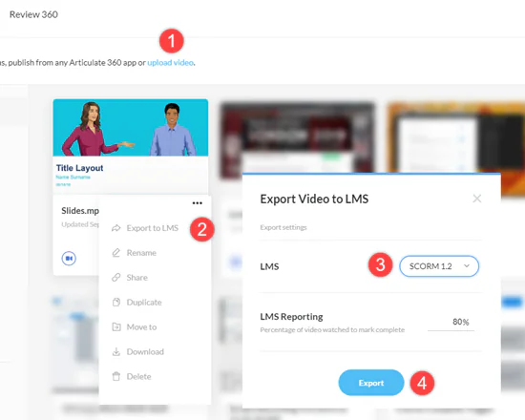Viewport: 525px width, 420px height.
Task: Choose Duplicate from the context menu
Action: click(x=144, y=303)
